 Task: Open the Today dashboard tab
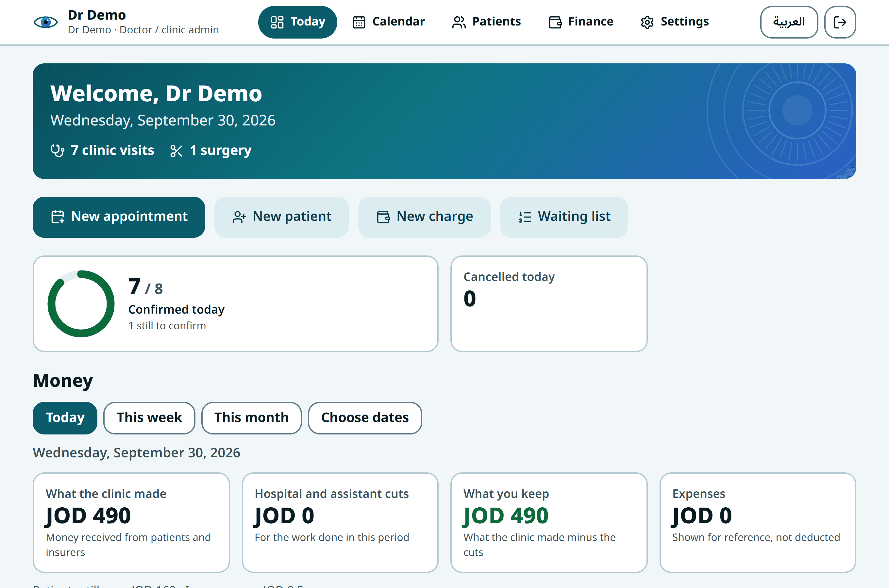297,22
